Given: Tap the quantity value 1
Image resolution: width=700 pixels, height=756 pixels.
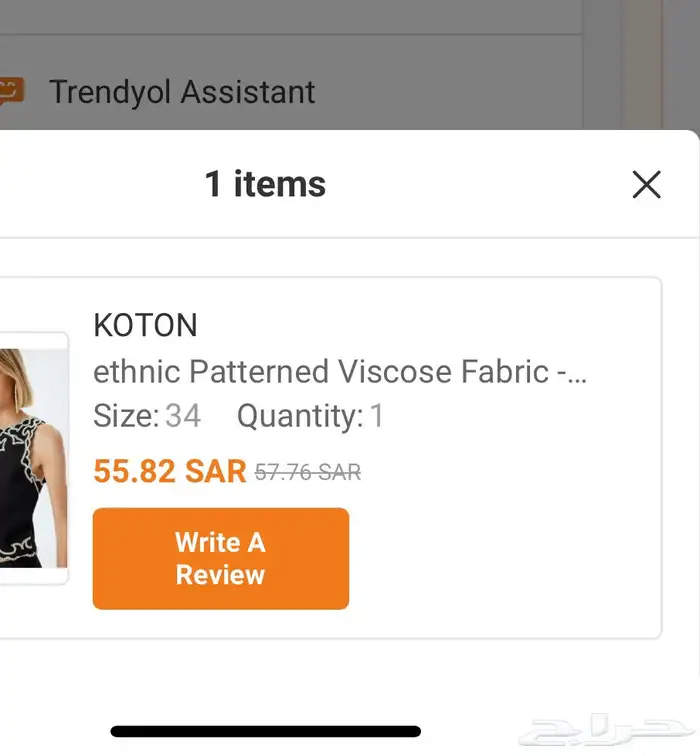Looking at the screenshot, I should pyautogui.click(x=377, y=416).
